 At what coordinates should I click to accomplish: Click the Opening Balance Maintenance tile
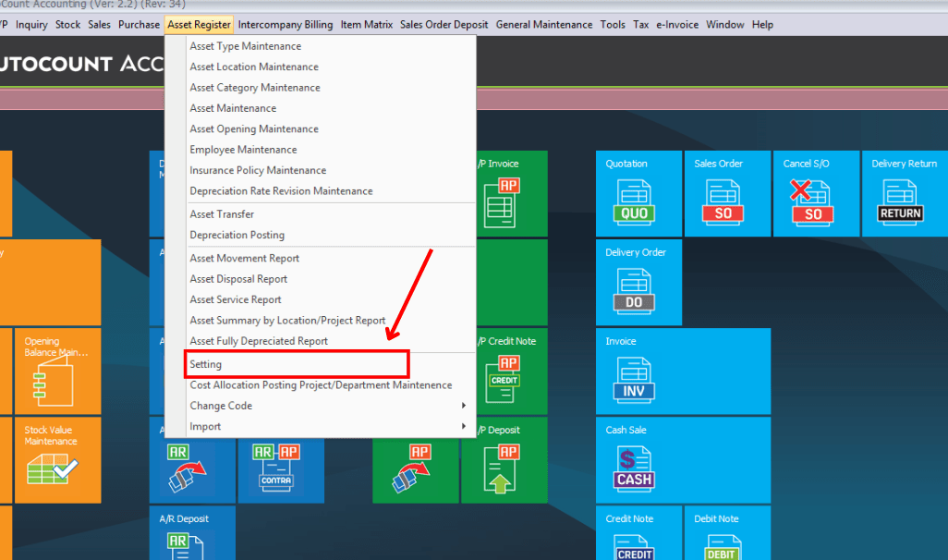[57, 370]
